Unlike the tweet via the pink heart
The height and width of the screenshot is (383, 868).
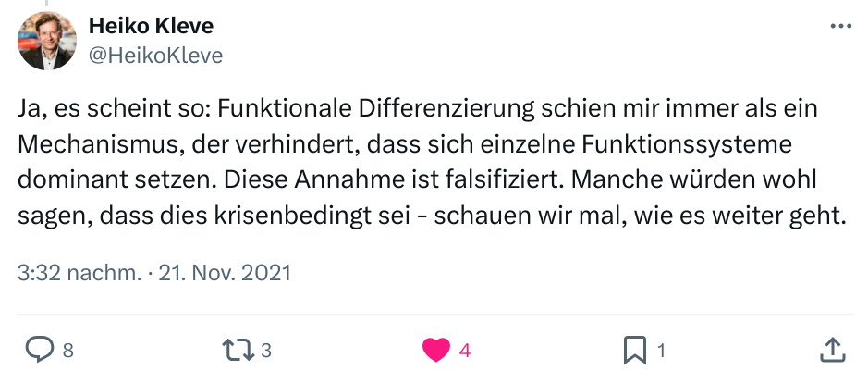pos(434,350)
